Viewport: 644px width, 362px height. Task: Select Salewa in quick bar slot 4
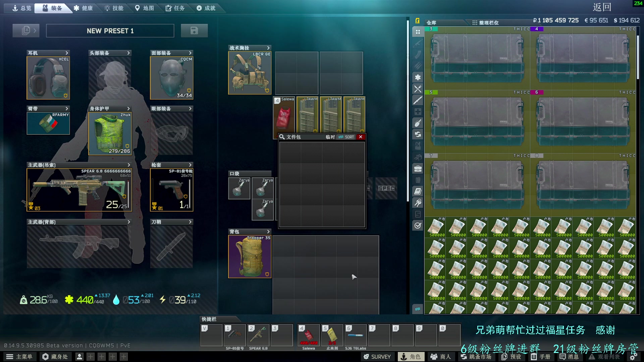point(309,335)
